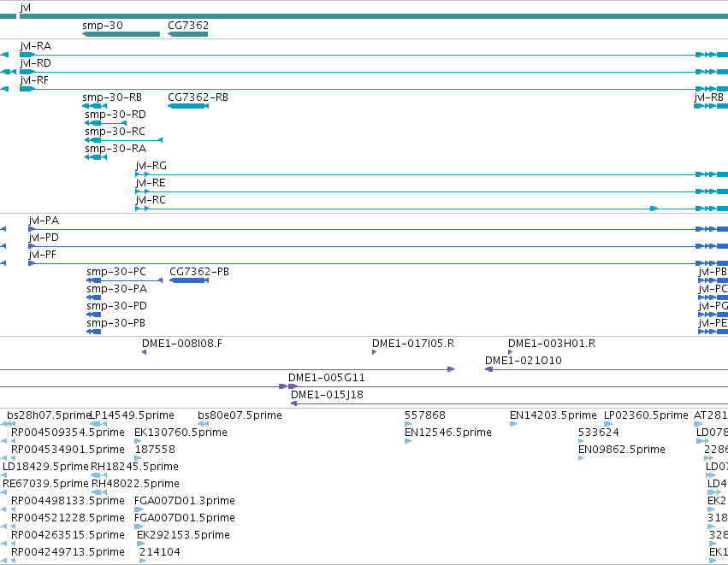Click EST label bs28h07.5prime
The width and height of the screenshot is (728, 565).
point(48,415)
